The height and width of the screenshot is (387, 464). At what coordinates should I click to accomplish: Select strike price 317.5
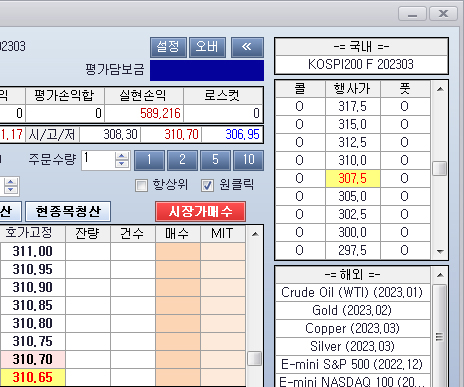pos(353,107)
